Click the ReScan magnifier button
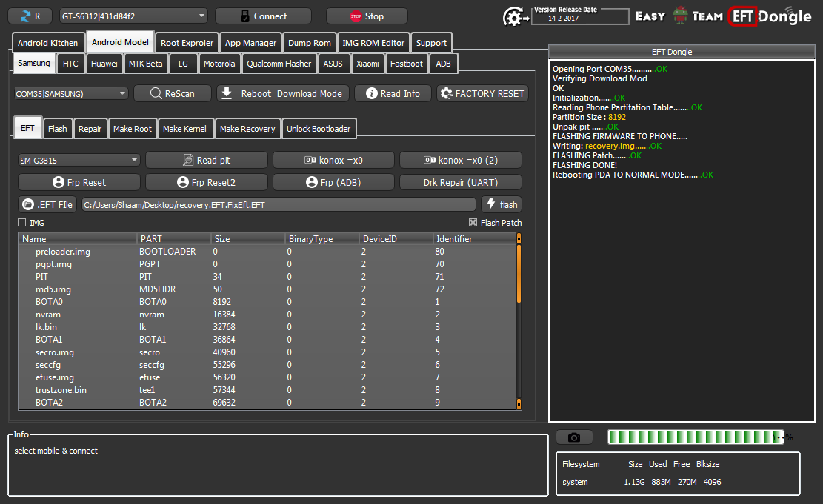 pyautogui.click(x=173, y=93)
